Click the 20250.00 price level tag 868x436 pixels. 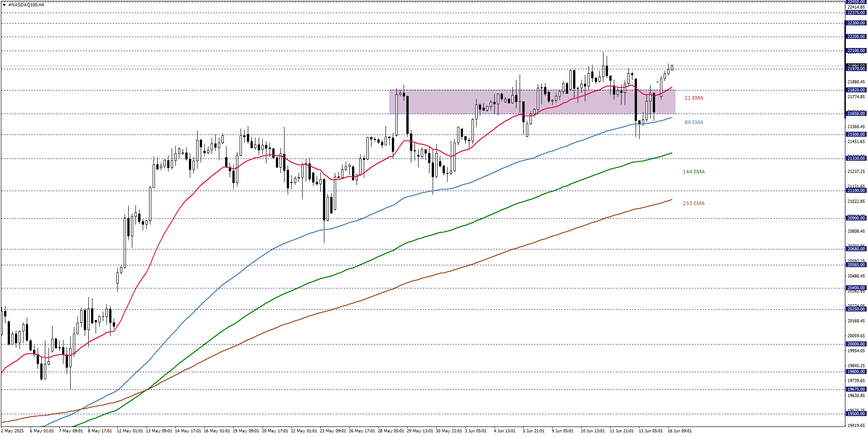pos(856,309)
